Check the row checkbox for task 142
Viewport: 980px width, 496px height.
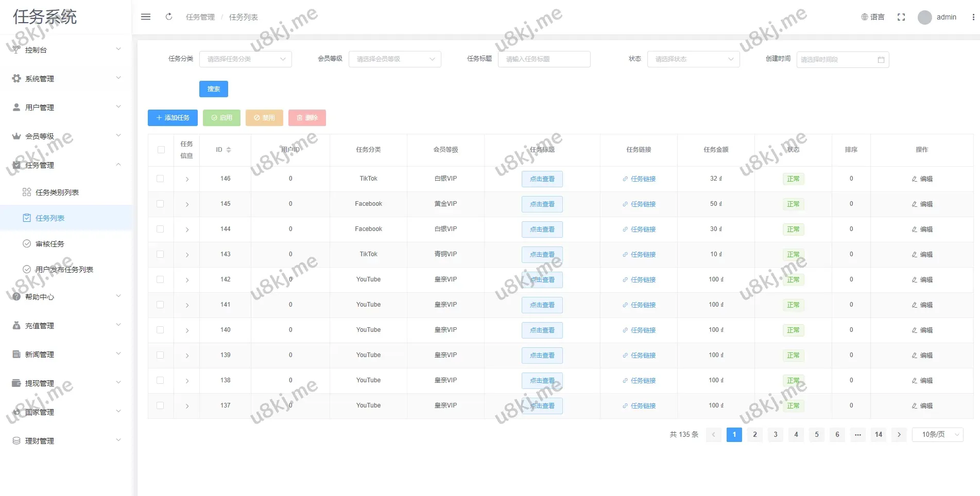161,279
